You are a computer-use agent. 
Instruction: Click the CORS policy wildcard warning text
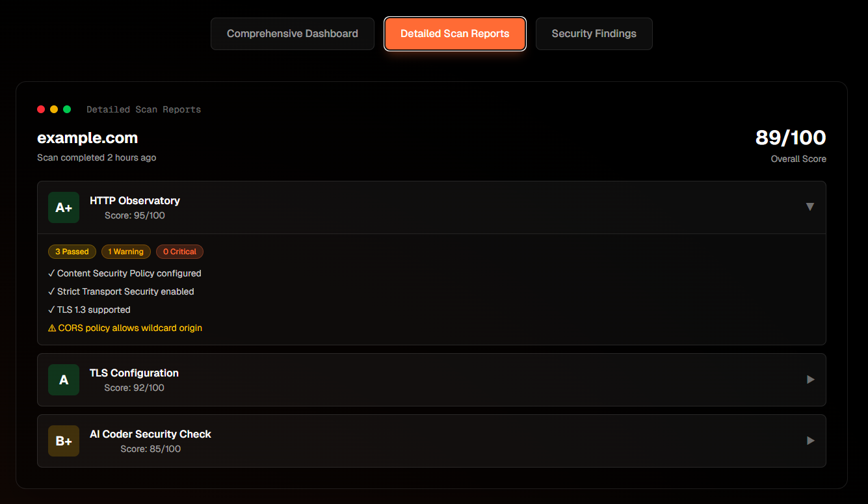tap(131, 328)
